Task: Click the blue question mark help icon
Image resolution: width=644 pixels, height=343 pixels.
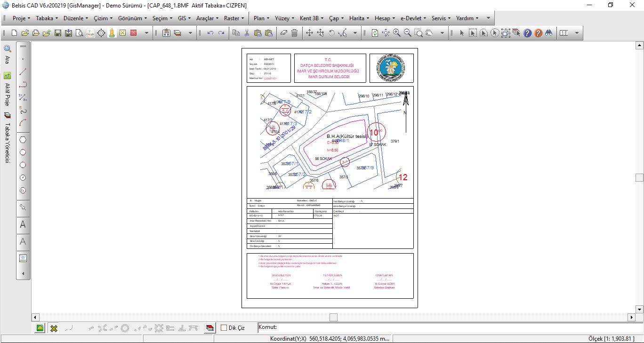Action: coord(527,33)
